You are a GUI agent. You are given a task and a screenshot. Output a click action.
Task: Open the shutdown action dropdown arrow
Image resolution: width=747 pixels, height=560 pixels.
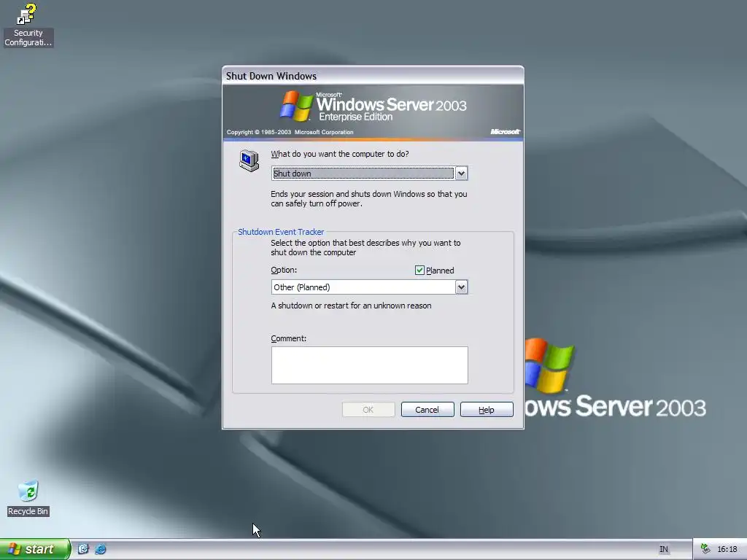click(x=461, y=174)
